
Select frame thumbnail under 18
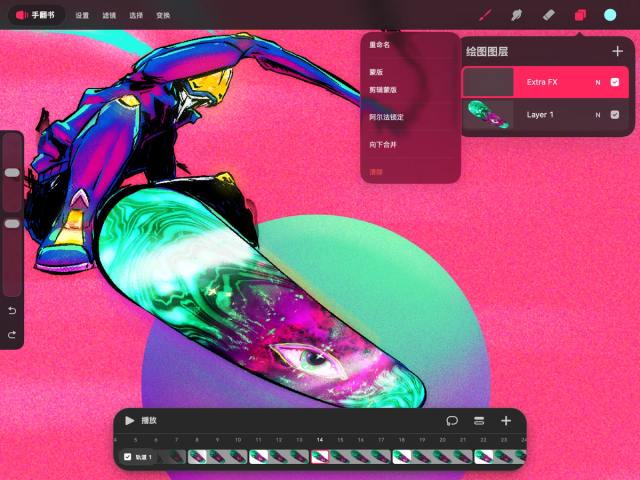pyautogui.click(x=402, y=457)
